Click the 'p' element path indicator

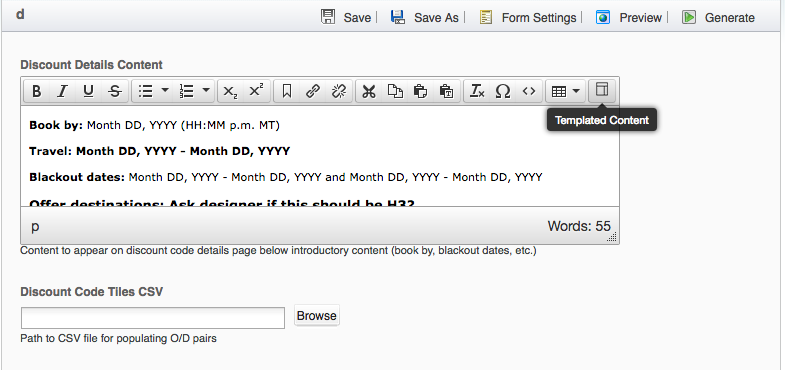click(x=35, y=226)
